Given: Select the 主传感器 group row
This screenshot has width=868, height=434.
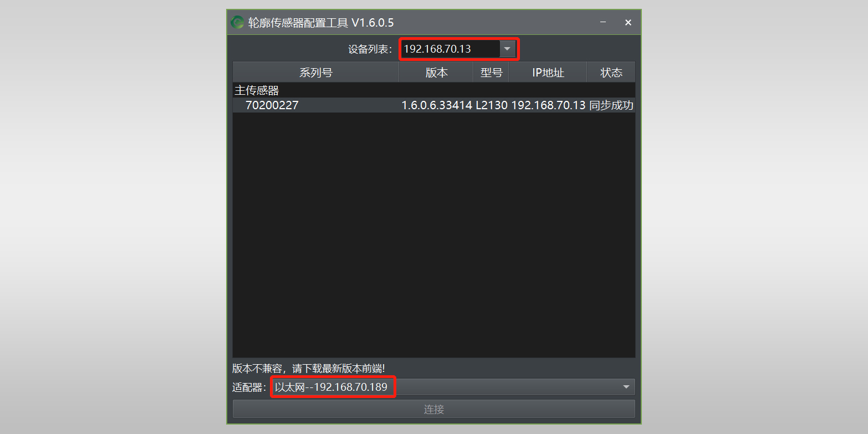Looking at the screenshot, I should (x=434, y=90).
